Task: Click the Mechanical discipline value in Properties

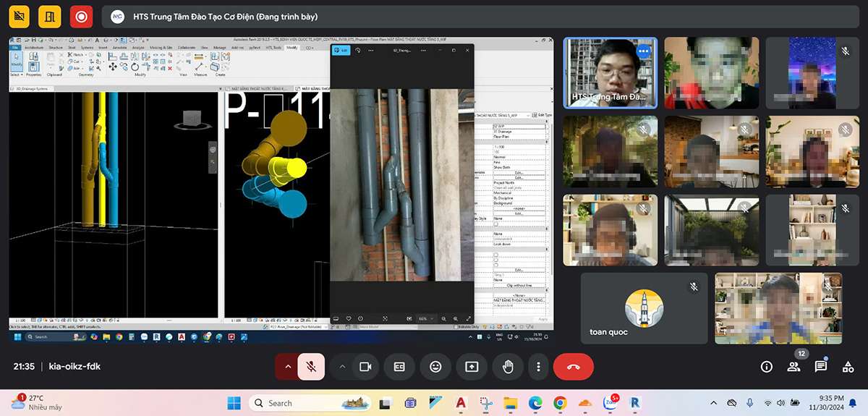Action: pyautogui.click(x=519, y=193)
